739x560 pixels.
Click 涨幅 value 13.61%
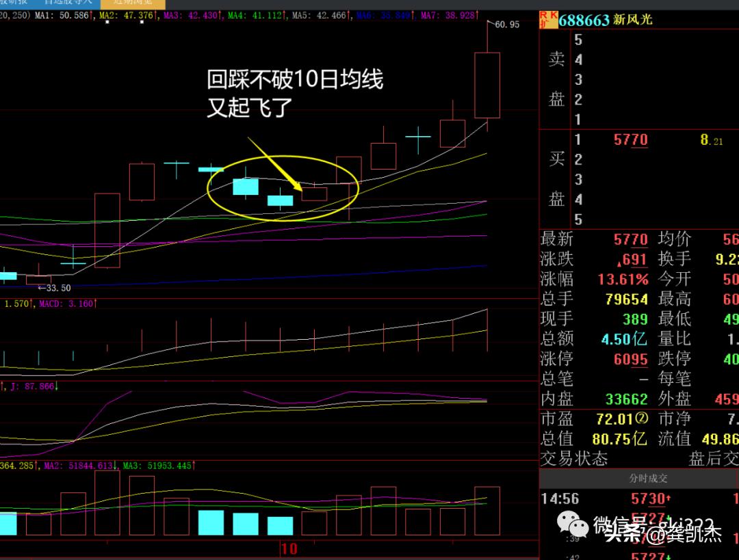(x=623, y=279)
